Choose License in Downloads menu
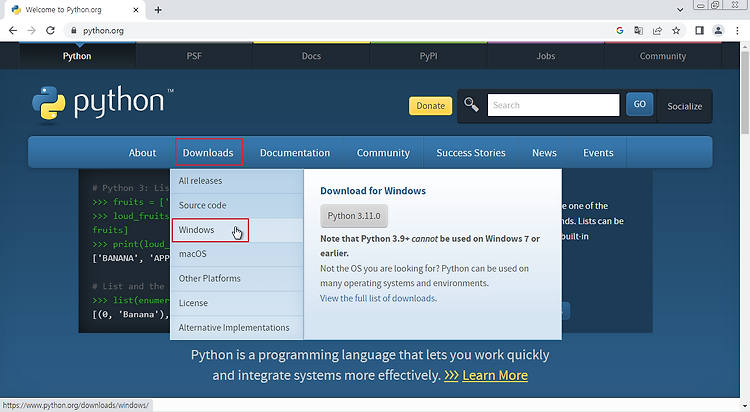Viewport: 750px width, 412px height. tap(237, 303)
